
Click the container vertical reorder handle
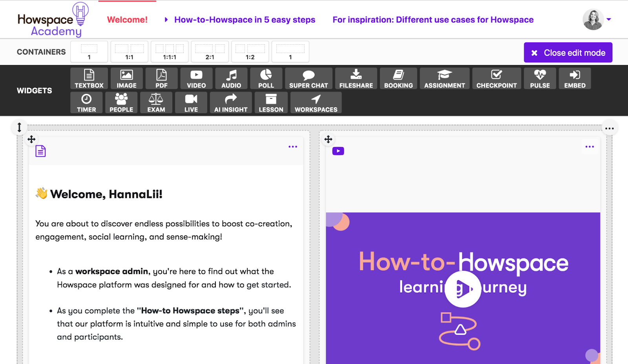19,127
